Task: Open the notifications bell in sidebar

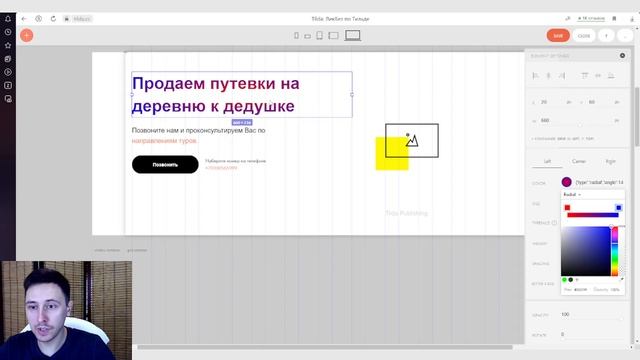Action: point(8,19)
